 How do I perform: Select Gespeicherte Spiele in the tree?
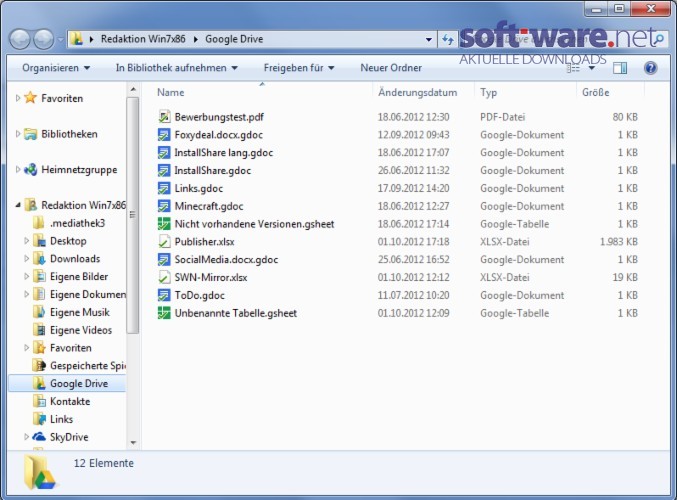tap(88, 365)
